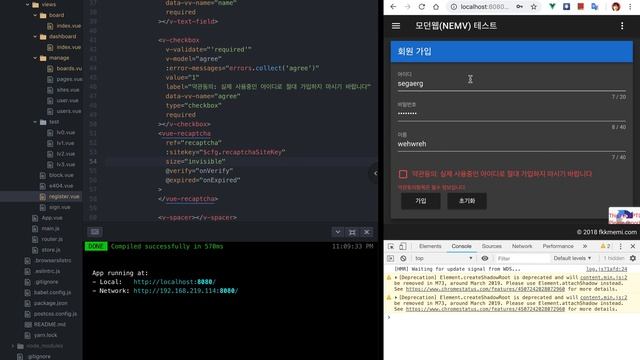This screenshot has width=640, height=360.
Task: Switch to the Elements tab
Action: pyautogui.click(x=430, y=246)
